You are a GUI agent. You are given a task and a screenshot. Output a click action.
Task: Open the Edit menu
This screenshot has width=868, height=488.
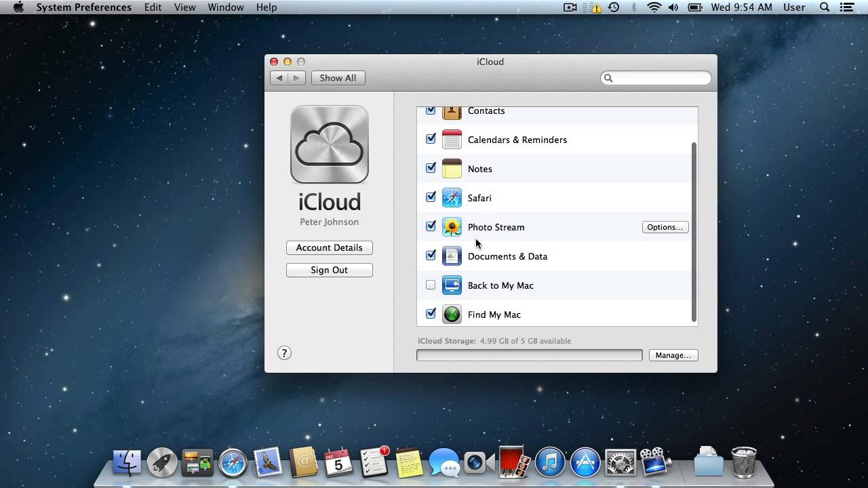click(x=153, y=7)
